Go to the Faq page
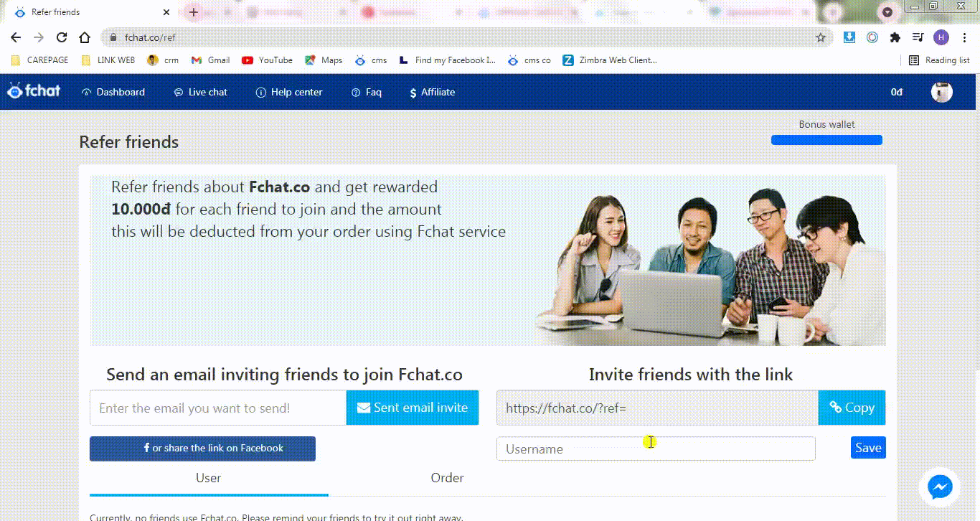Viewport: 980px width, 521px height. coord(366,92)
